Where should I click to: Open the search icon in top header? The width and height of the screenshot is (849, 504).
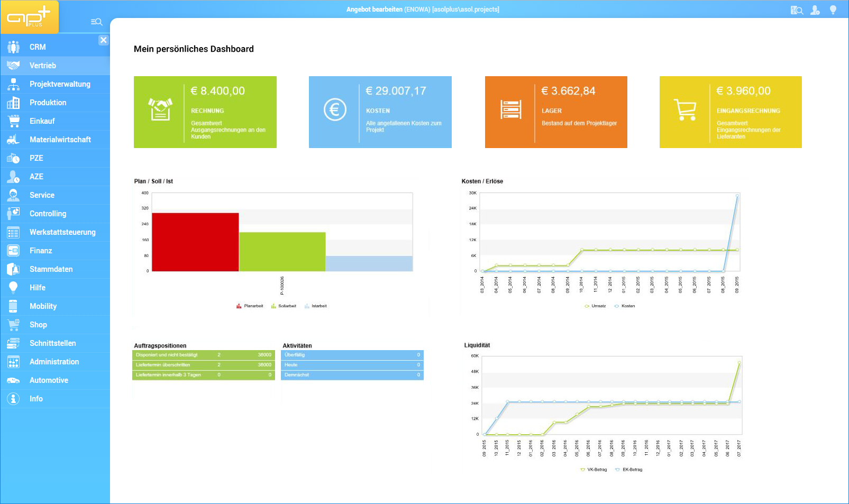point(797,10)
